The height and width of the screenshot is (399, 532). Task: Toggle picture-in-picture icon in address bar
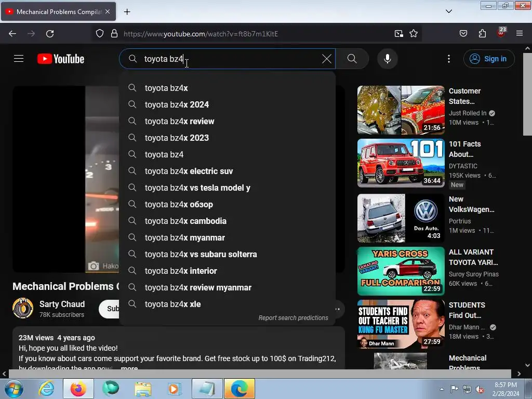click(x=398, y=34)
